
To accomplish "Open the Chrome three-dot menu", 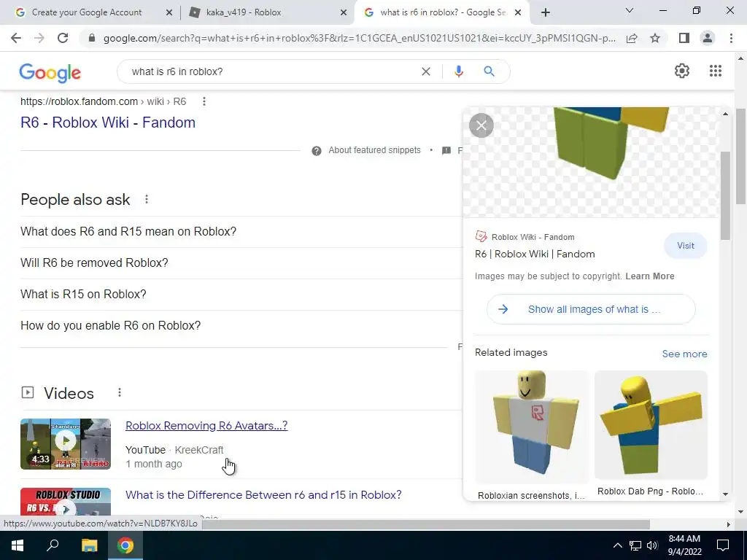I will 731,38.
